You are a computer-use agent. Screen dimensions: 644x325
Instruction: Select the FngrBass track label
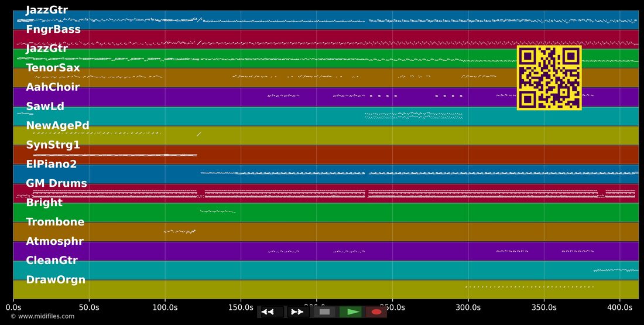pyautogui.click(x=53, y=29)
